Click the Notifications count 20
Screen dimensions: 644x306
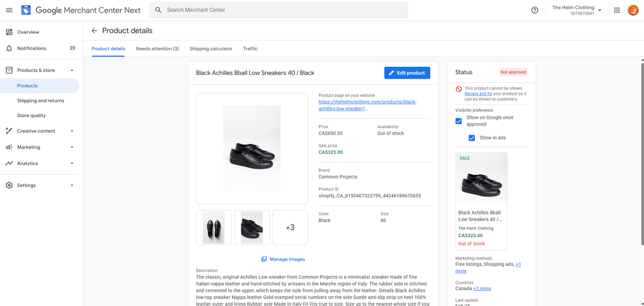click(x=72, y=48)
